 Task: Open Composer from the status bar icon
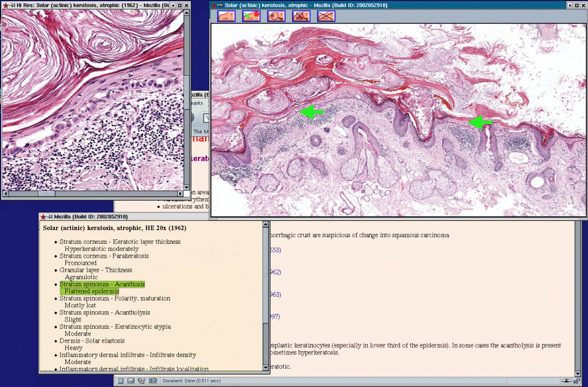141,380
